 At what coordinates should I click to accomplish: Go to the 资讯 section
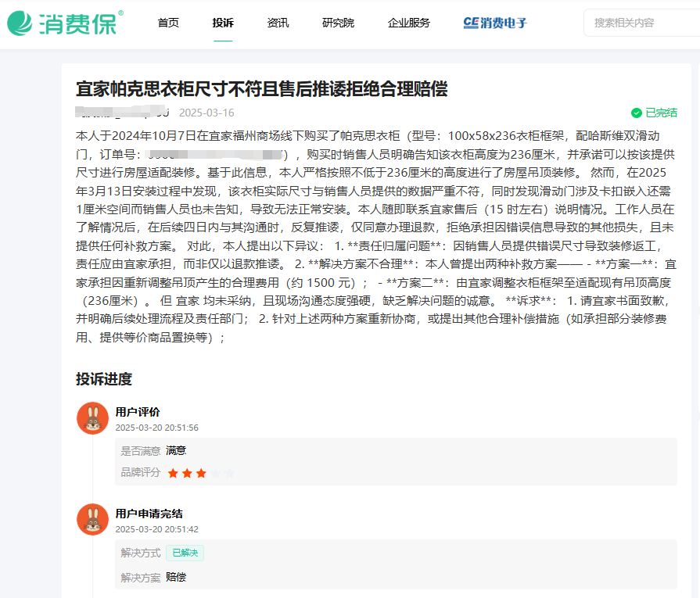pyautogui.click(x=278, y=23)
